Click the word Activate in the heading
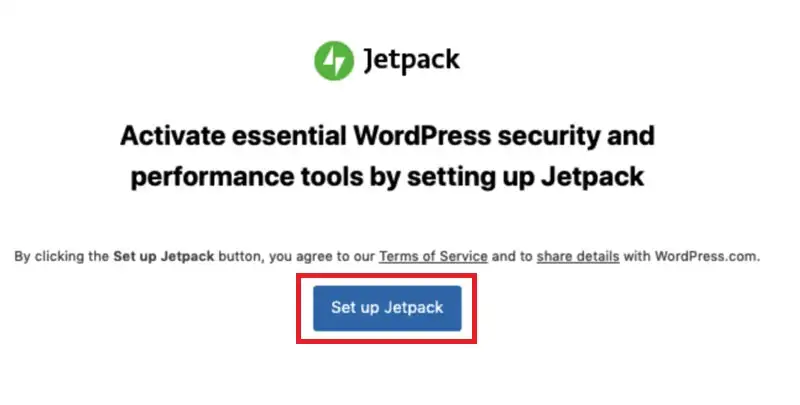The height and width of the screenshot is (405, 800). [x=172, y=136]
